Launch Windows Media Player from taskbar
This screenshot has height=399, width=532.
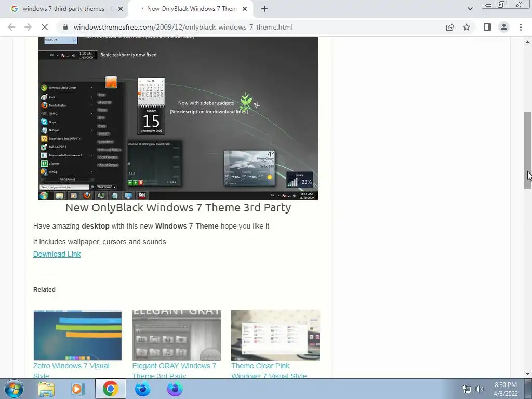(77, 389)
